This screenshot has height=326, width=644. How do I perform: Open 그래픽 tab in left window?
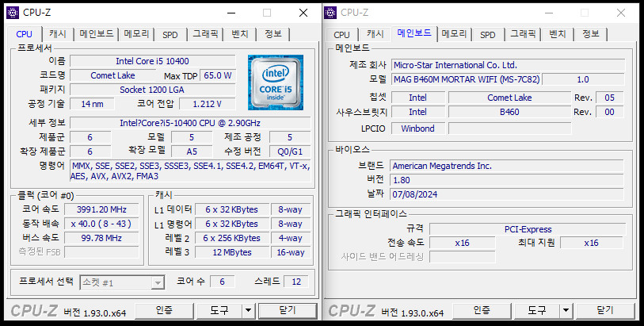[x=205, y=34]
